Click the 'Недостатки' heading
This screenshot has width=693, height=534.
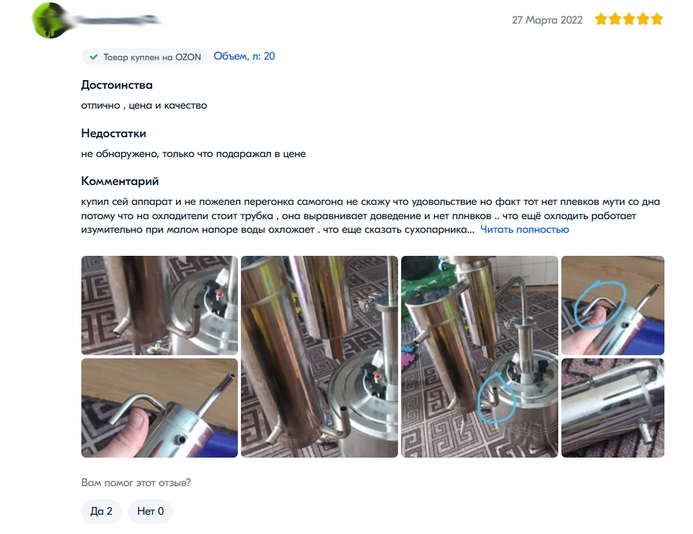[114, 133]
